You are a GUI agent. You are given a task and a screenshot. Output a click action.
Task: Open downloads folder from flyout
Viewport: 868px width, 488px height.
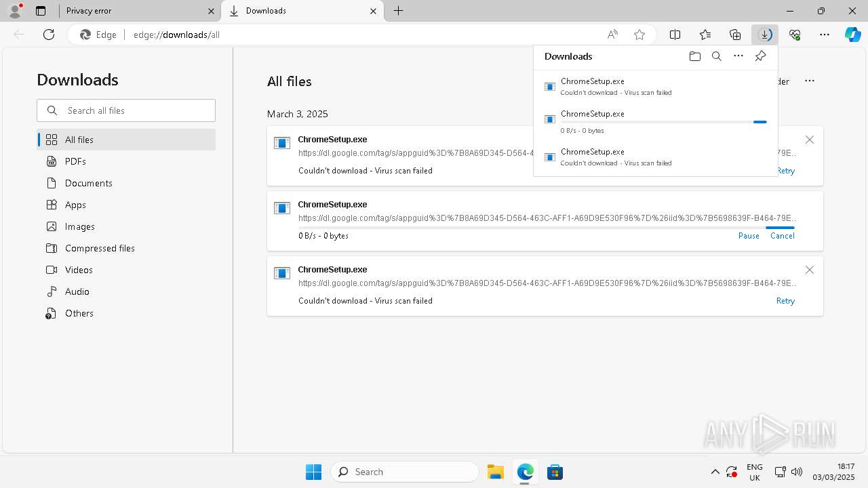point(694,56)
